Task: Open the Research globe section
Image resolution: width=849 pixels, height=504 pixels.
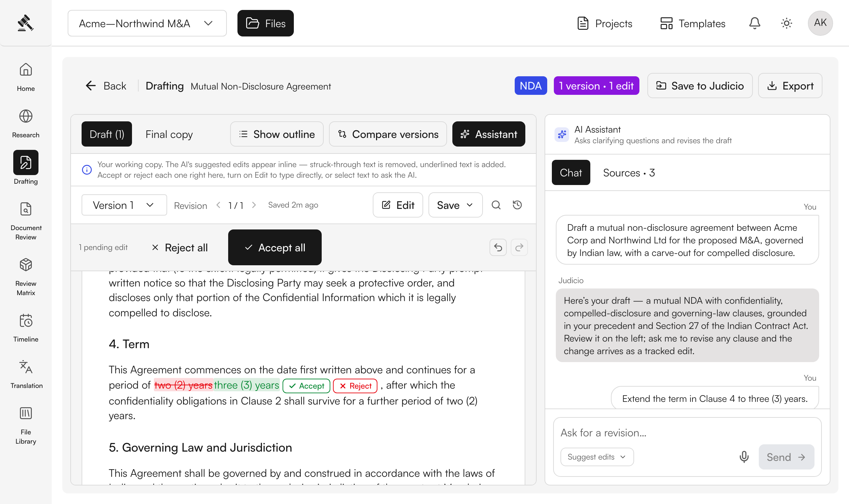Action: point(26,124)
